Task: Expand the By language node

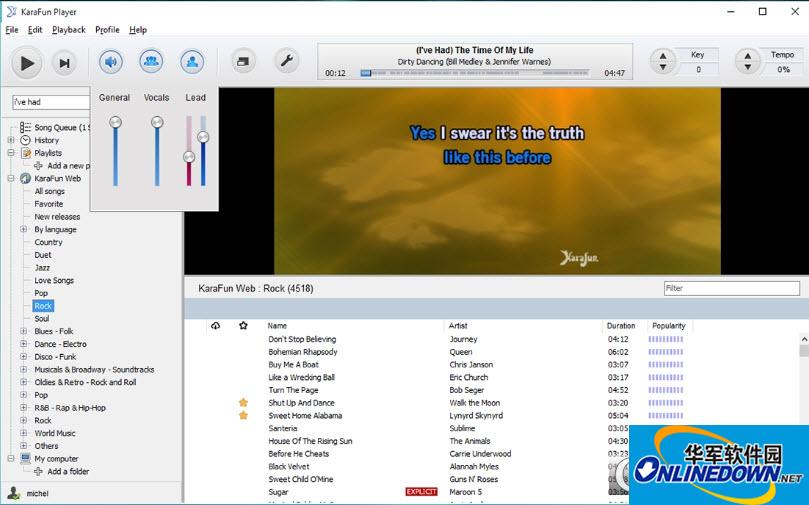Action: 24,229
